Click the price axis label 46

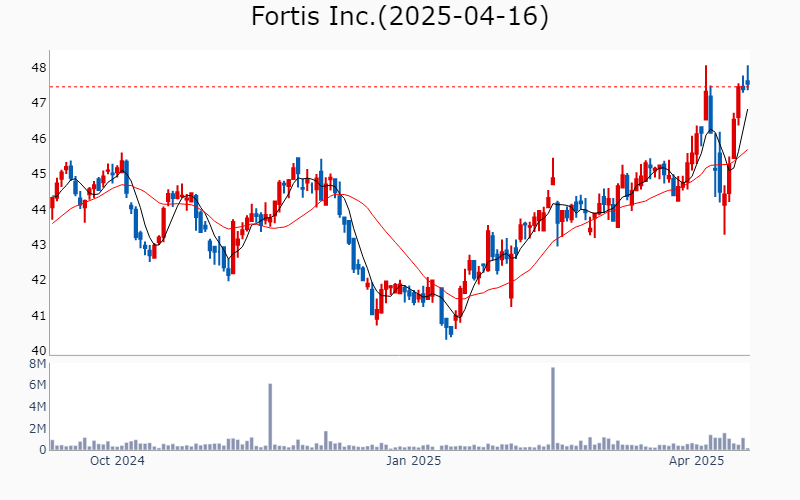[x=39, y=139]
